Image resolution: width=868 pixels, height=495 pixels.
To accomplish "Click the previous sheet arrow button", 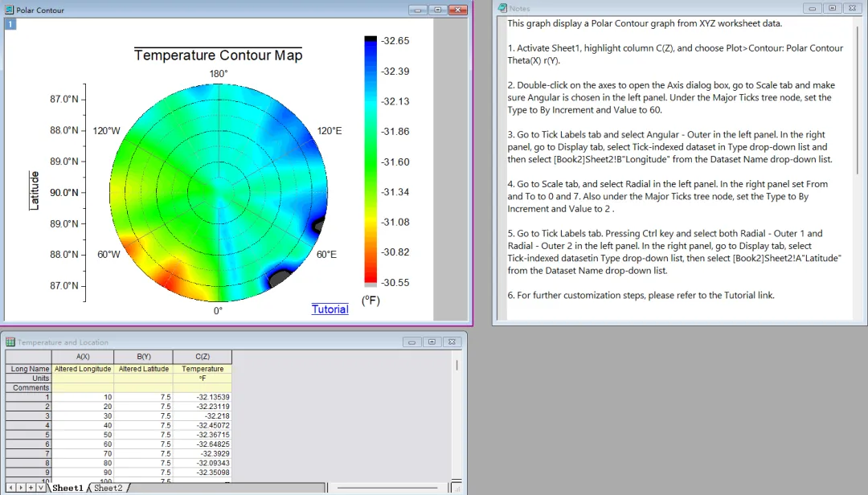I will [x=11, y=488].
